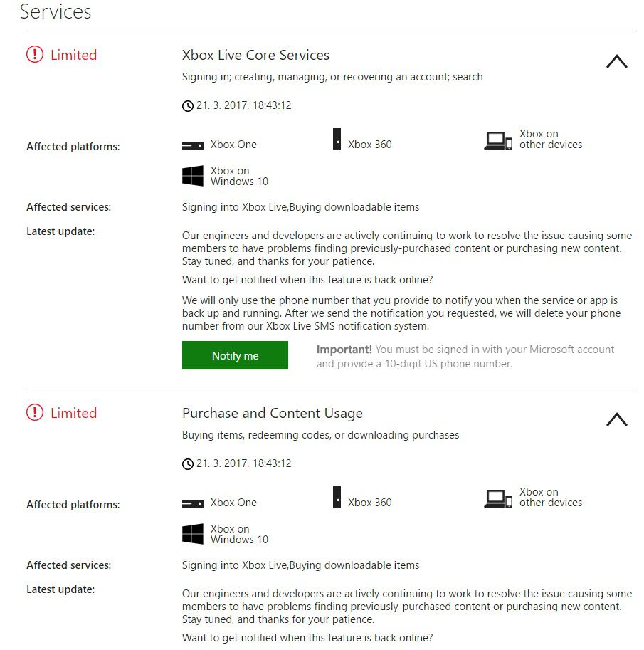Viewport: 644px width, 650px height.
Task: Click the clock icon under Purchase and Content Usage
Action: coord(188,464)
